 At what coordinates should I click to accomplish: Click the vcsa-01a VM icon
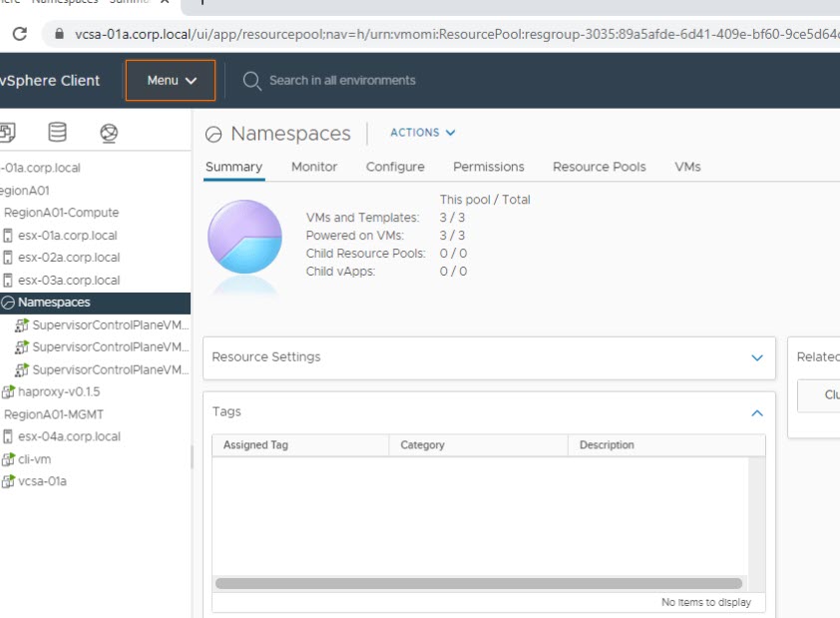click(x=9, y=481)
